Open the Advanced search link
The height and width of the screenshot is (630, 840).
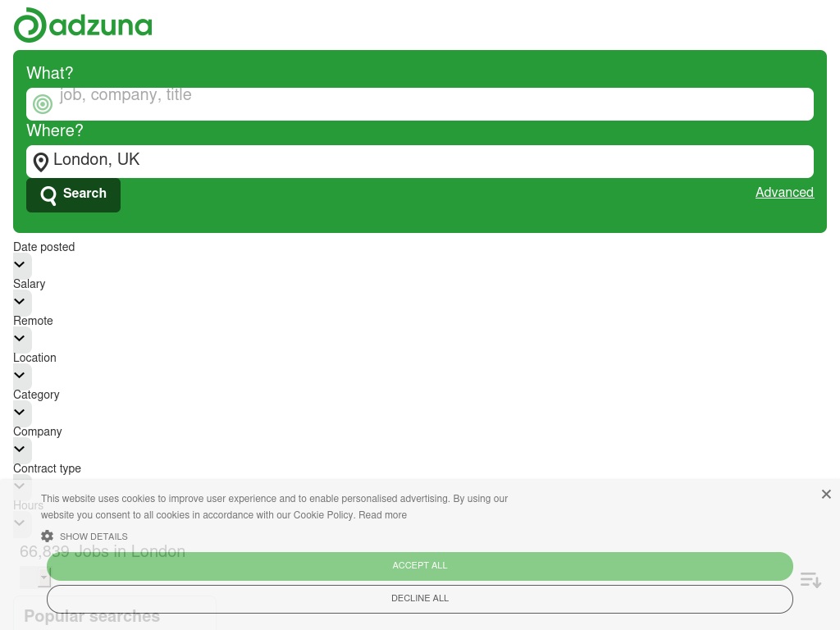(x=784, y=192)
